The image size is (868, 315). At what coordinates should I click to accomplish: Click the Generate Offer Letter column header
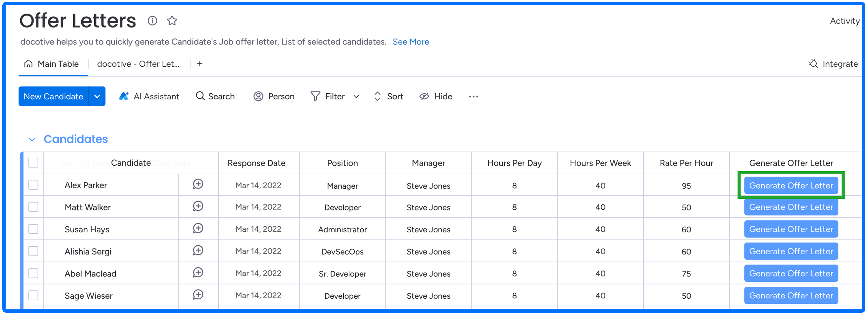point(791,163)
